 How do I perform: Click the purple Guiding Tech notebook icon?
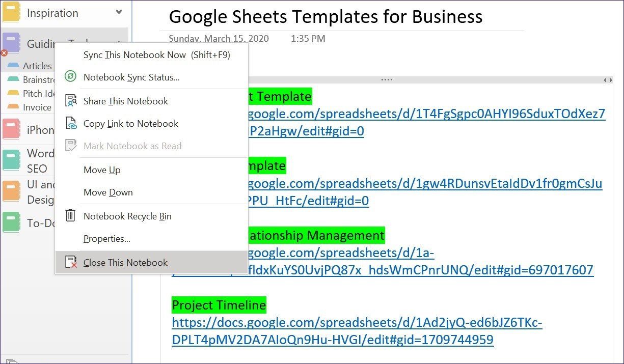[11, 43]
